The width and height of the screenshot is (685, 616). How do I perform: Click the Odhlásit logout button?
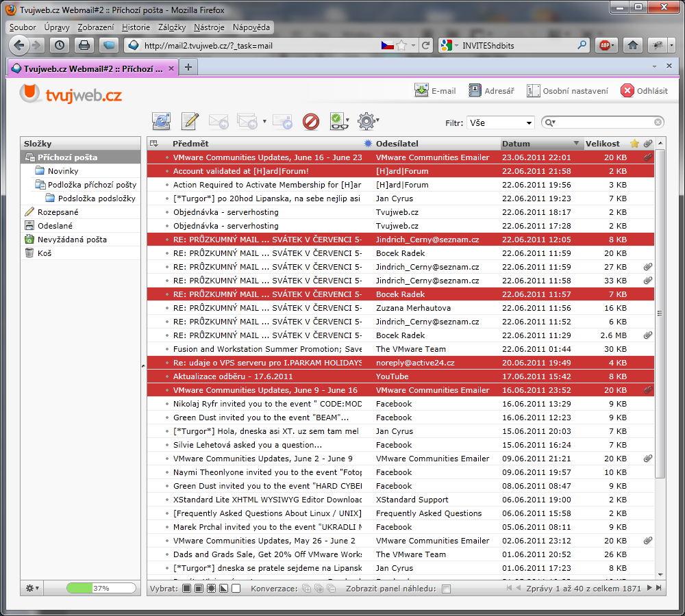tap(644, 90)
